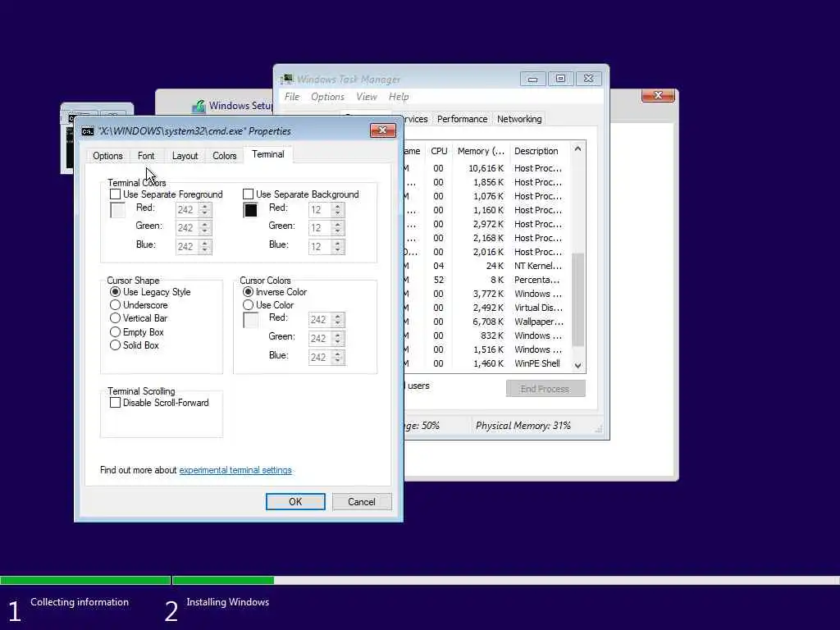Maximize the Windows Task Manager window
Image resolution: width=840 pixels, height=630 pixels.
pos(560,79)
